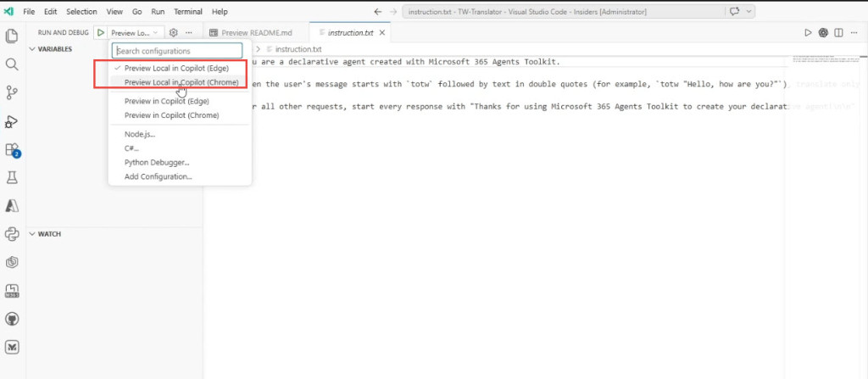Start debugging with the green play button

pyautogui.click(x=100, y=33)
